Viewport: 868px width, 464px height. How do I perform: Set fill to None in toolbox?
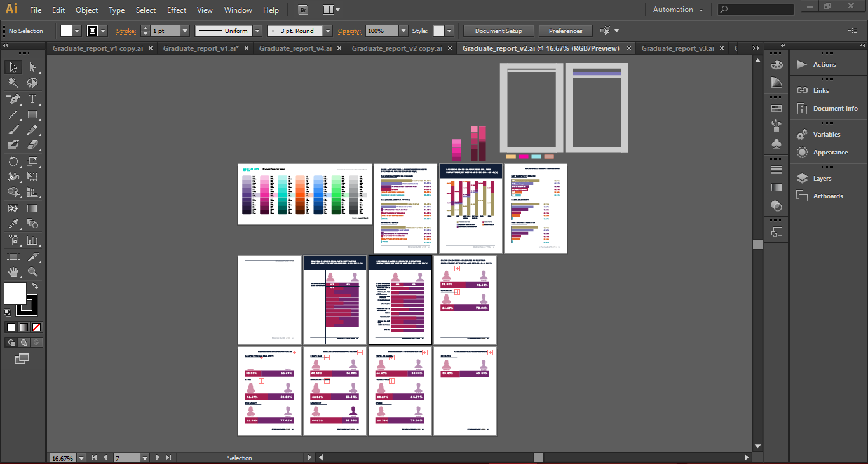[36, 327]
